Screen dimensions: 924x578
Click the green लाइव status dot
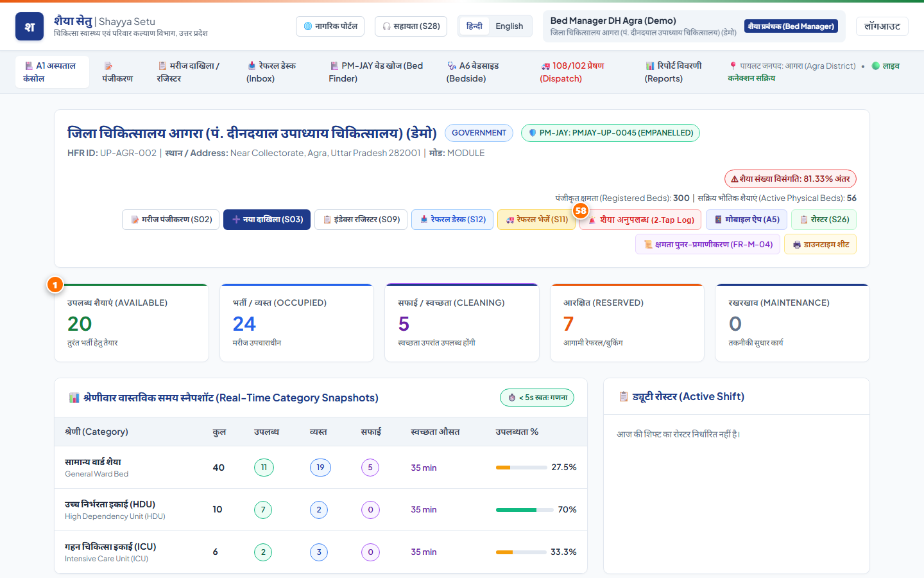875,66
